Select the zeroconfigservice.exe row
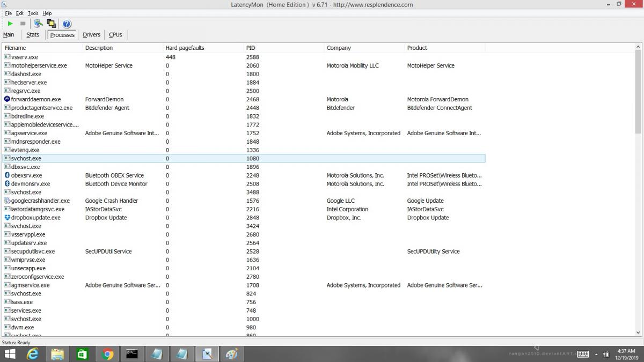This screenshot has width=644, height=362. (x=244, y=277)
